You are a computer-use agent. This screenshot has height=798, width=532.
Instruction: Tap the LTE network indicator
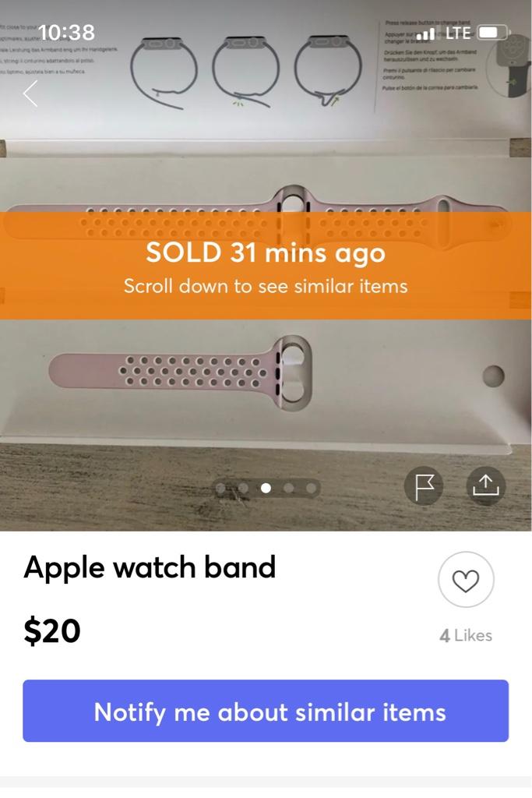[458, 33]
